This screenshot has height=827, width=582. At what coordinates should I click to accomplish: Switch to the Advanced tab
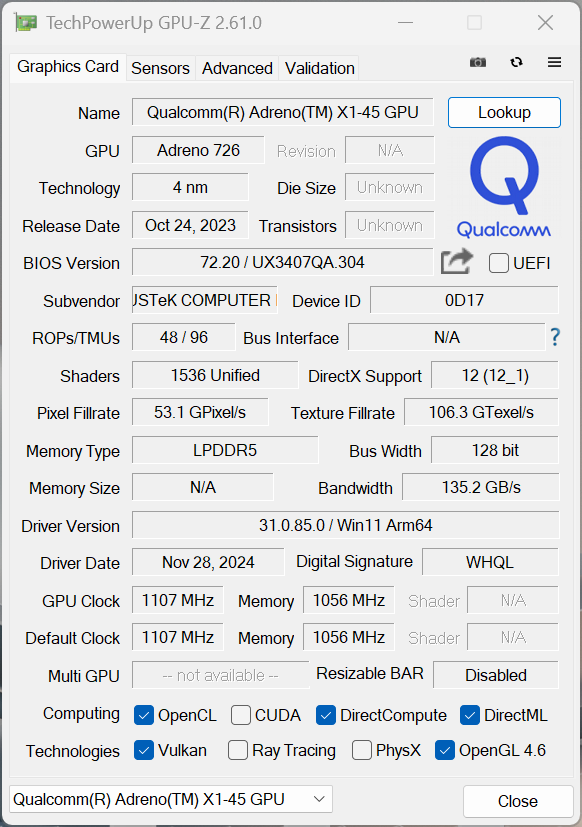[x=237, y=68]
